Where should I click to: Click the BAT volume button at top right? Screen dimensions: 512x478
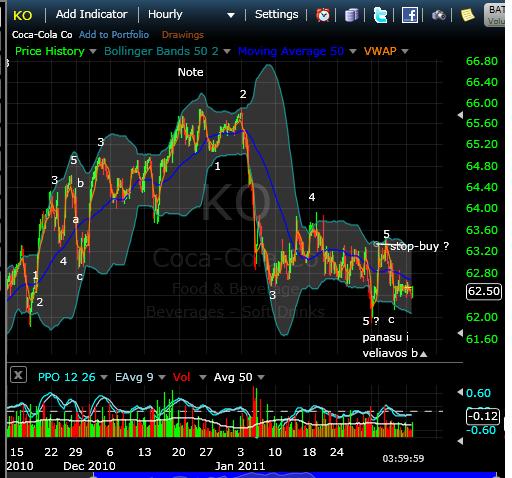point(495,15)
